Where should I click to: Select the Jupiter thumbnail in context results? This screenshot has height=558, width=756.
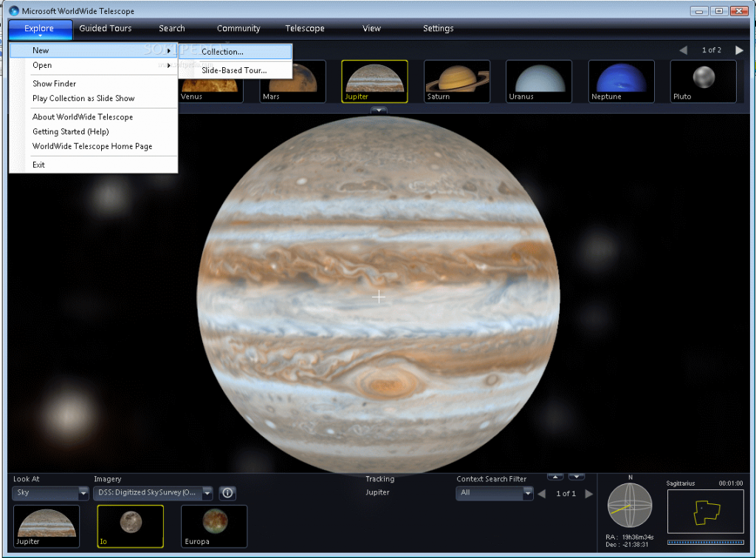tap(47, 527)
